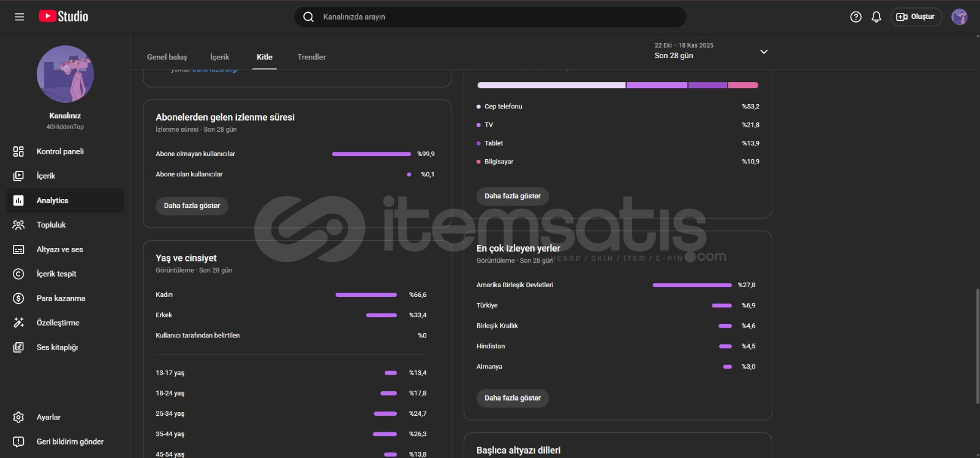
Task: Show more under En çok izleyen yerler
Action: click(512, 398)
